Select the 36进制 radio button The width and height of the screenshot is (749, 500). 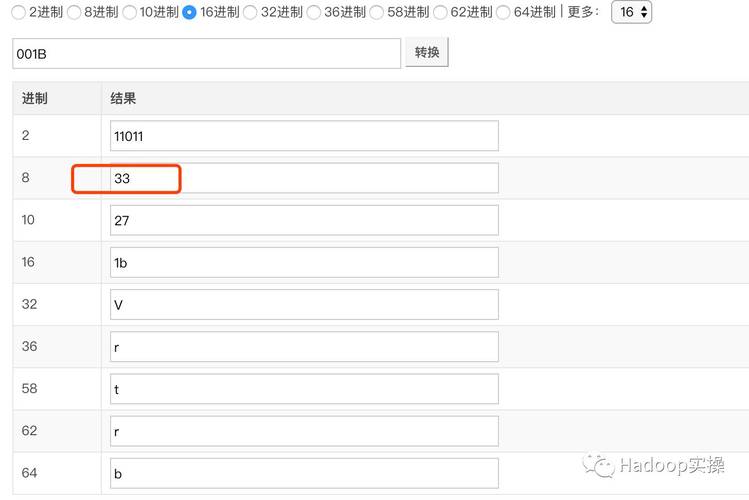[314, 13]
